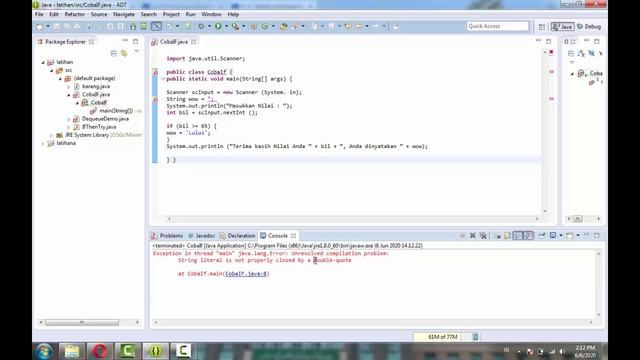Open the Run button dropdown arrow
This screenshot has height=360, width=640.
(x=227, y=27)
